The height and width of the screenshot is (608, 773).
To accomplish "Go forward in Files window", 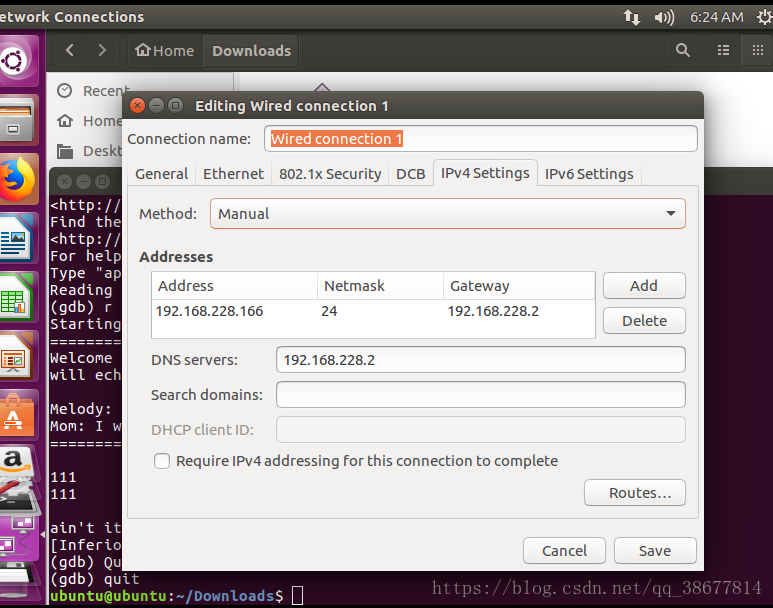I will (x=102, y=50).
